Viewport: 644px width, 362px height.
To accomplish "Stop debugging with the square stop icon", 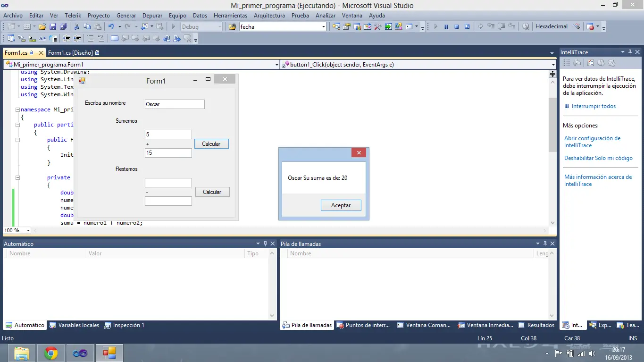I will click(x=456, y=27).
